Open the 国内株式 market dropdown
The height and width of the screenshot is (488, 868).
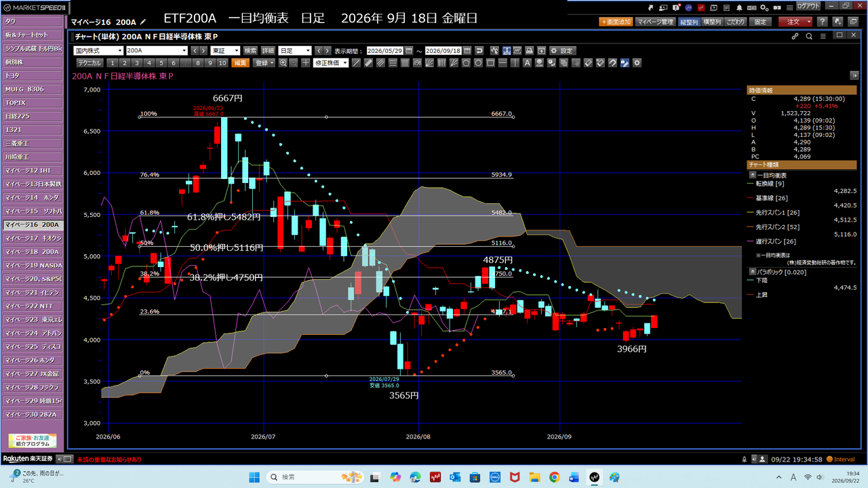click(98, 50)
